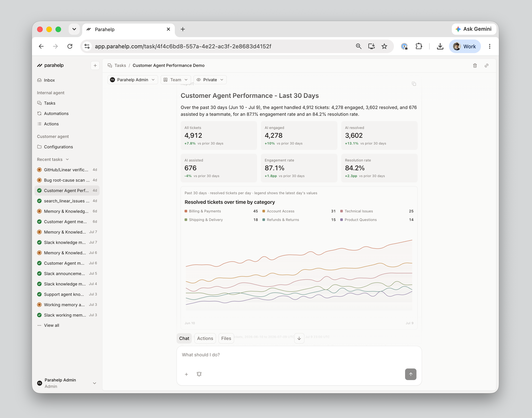Copy the report using the copy icon
This screenshot has width=532, height=418.
(x=414, y=84)
